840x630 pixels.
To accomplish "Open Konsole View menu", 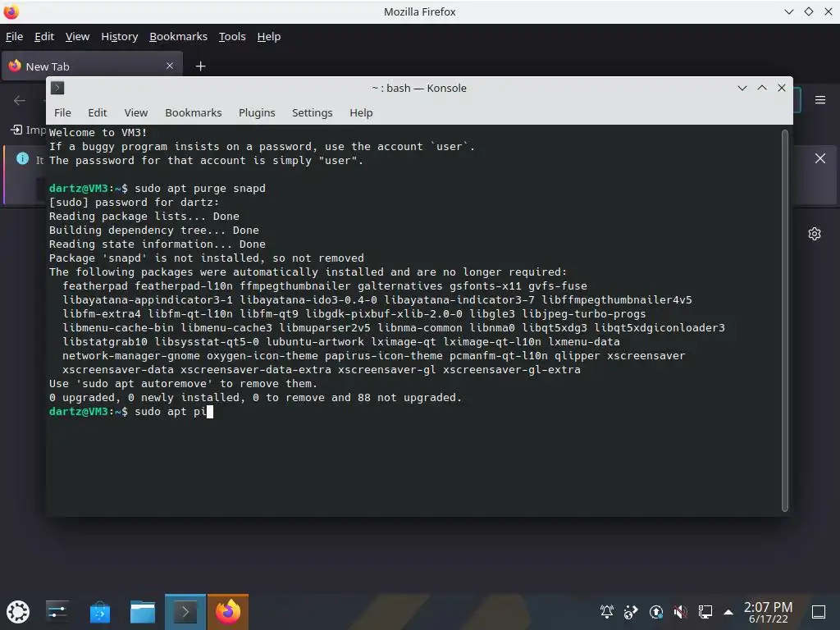I will click(136, 113).
